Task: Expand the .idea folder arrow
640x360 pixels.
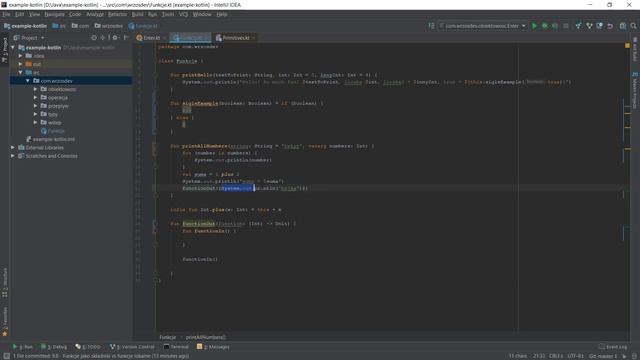Action: pos(20,56)
